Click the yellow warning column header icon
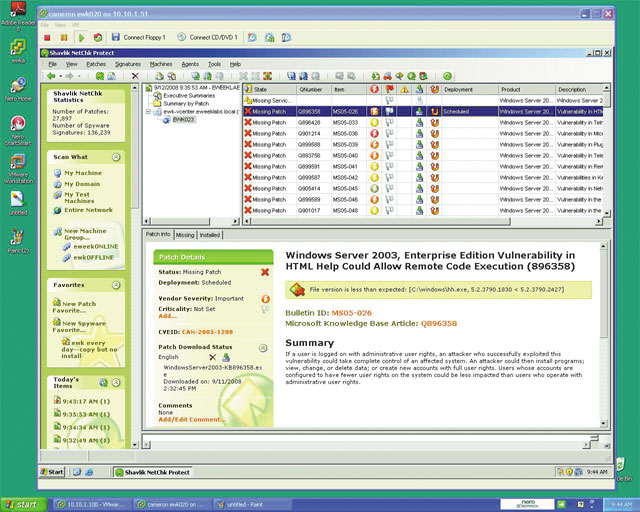The height and width of the screenshot is (512, 640). (404, 89)
